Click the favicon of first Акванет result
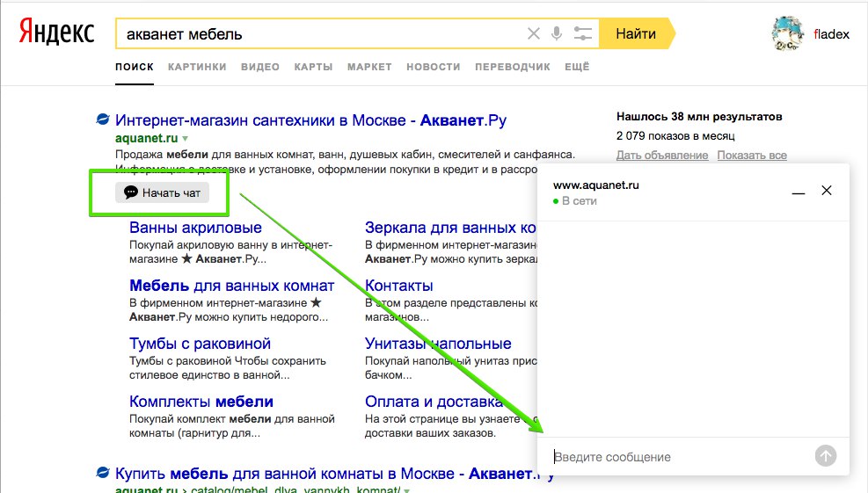 pyautogui.click(x=103, y=119)
